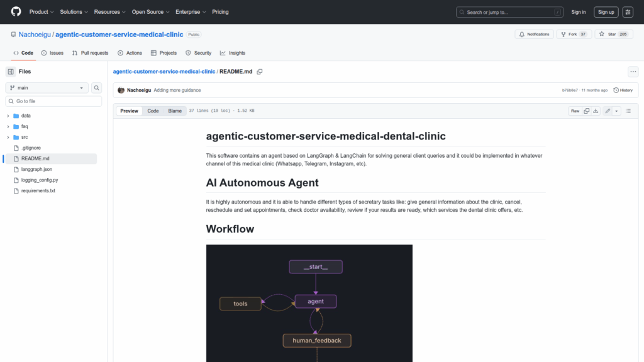The width and height of the screenshot is (644, 362).
Task: Open the 'Adding more guidance' commit
Action: point(177,90)
